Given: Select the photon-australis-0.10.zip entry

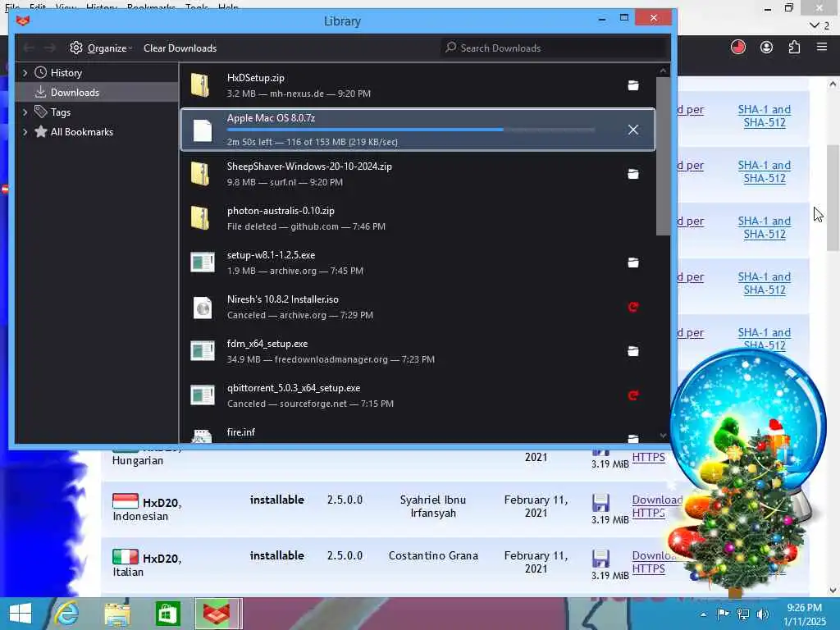Looking at the screenshot, I should click(418, 218).
